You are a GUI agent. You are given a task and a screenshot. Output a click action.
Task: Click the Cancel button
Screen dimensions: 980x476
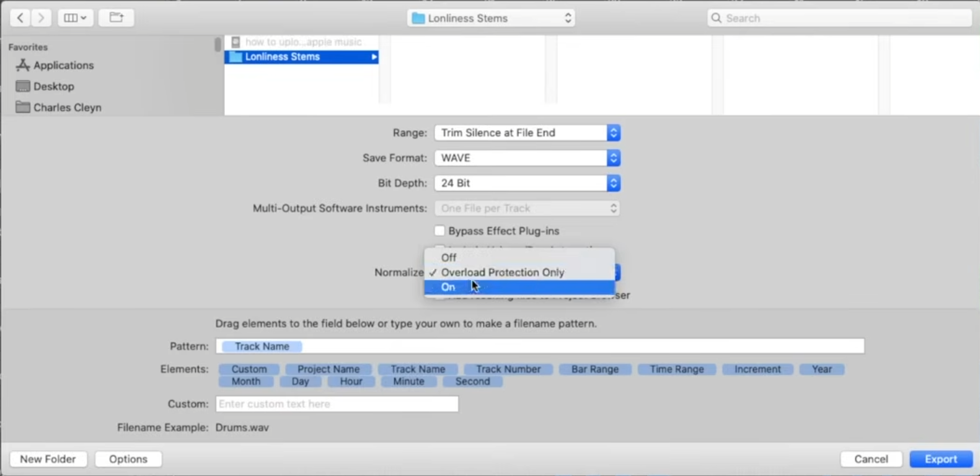pyautogui.click(x=871, y=459)
